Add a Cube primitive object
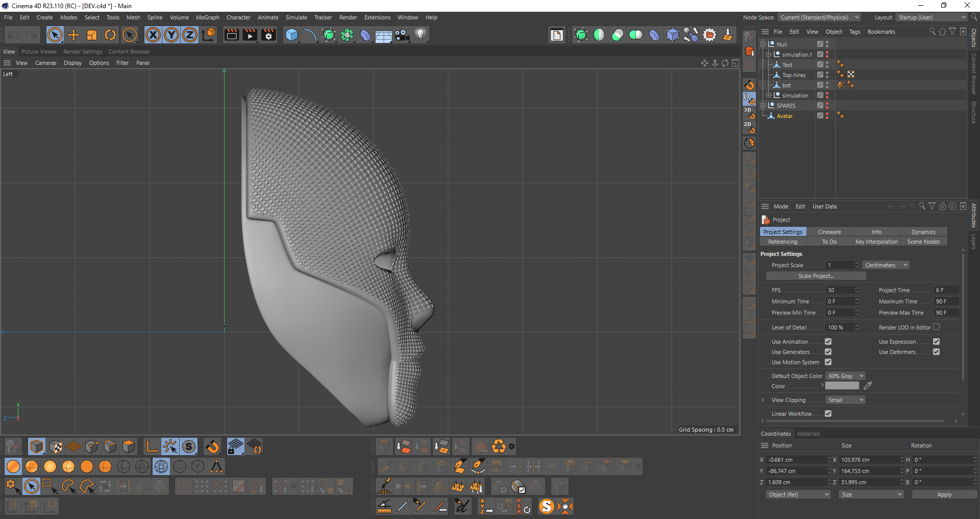 292,35
